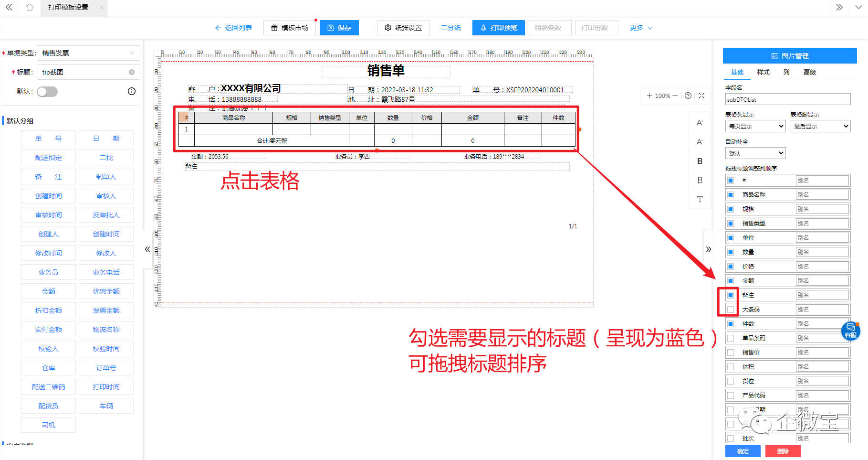Viewport: 868px width, 460px height.
Task: Click the info icon beside 默认 switch
Action: coord(132,91)
